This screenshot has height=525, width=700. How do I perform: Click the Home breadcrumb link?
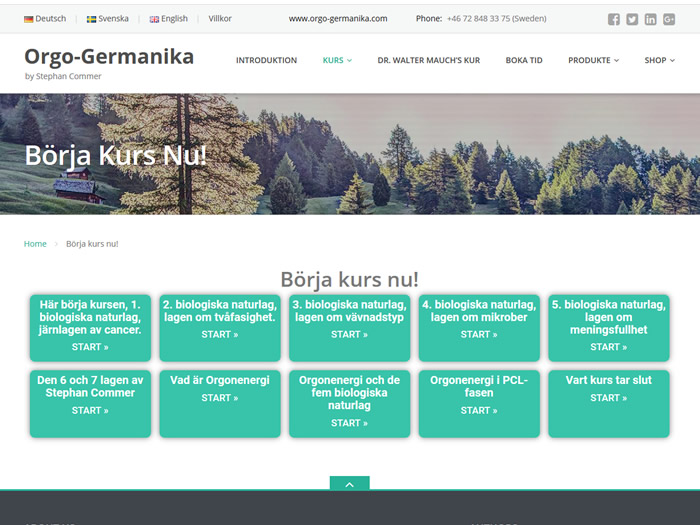(35, 244)
